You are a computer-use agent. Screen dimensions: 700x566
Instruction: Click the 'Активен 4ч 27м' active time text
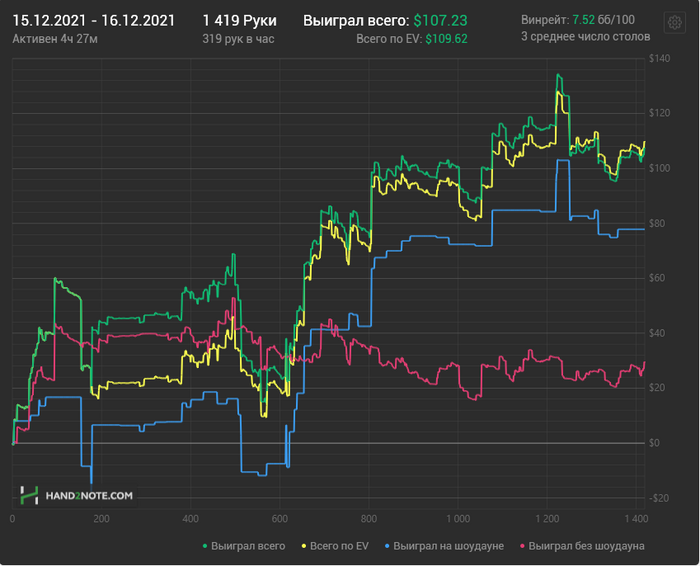tap(55, 39)
